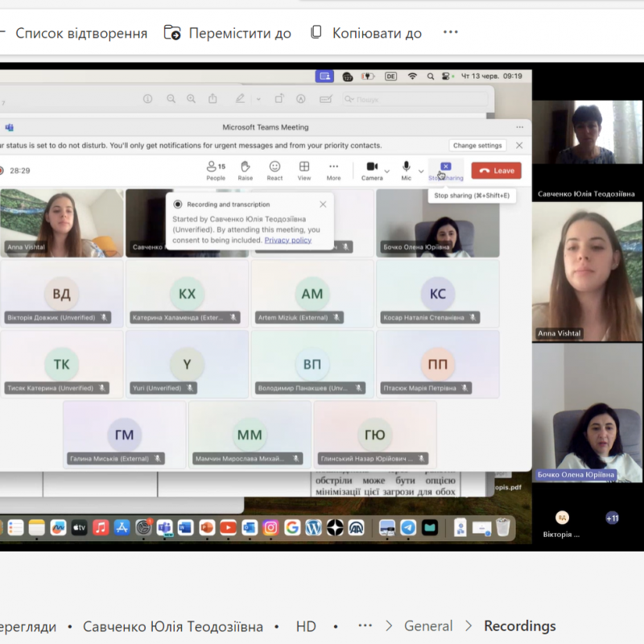Expand the Camera options chevron
This screenshot has width=644, height=644.
(x=387, y=171)
